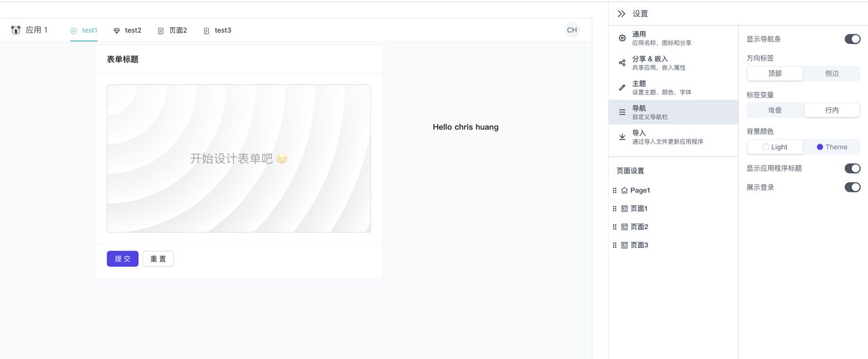Click the hamburger icon beside 导航
868x359 pixels.
pos(623,112)
